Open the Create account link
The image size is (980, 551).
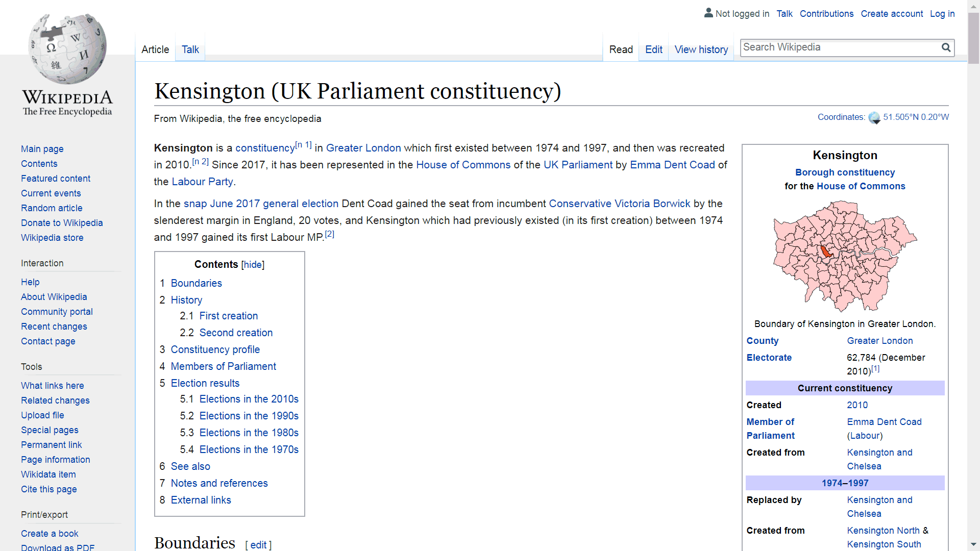891,14
